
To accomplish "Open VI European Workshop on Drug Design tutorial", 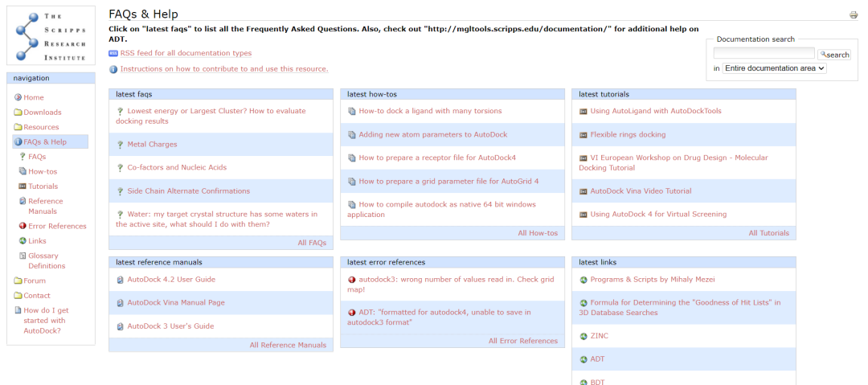I will click(674, 163).
